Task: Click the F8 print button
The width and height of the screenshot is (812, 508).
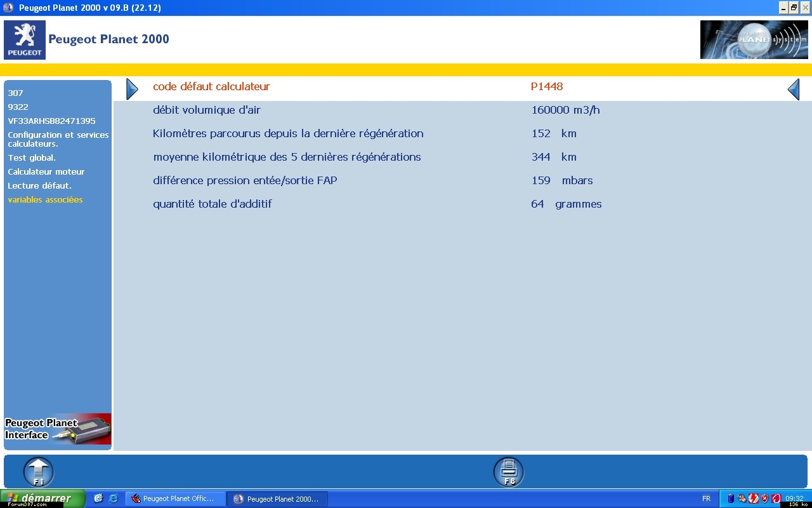Action: pos(509,472)
